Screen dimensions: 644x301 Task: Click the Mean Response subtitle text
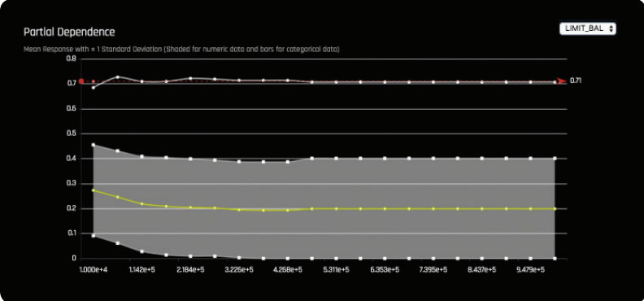(181, 50)
